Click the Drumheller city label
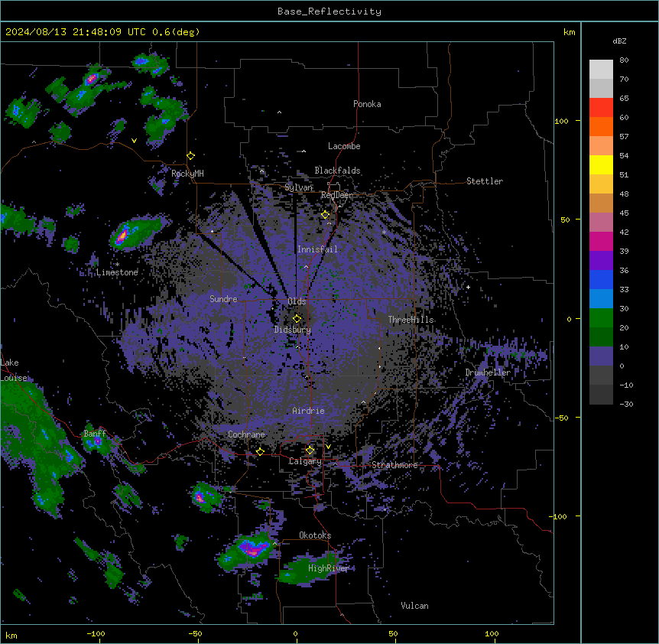 tap(488, 372)
